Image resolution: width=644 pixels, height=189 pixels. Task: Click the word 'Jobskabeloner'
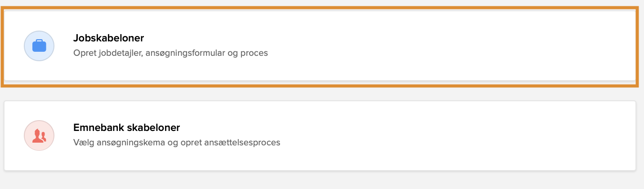coord(108,38)
